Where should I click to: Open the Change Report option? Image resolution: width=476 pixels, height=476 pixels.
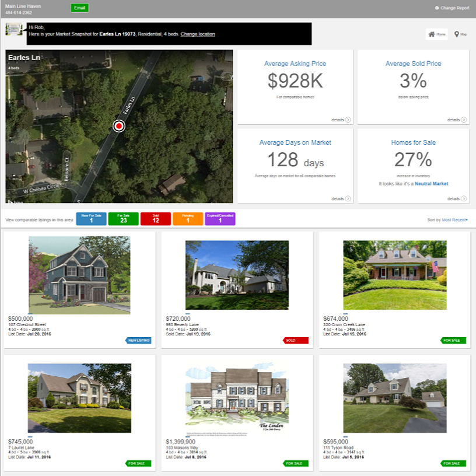pyautogui.click(x=452, y=8)
